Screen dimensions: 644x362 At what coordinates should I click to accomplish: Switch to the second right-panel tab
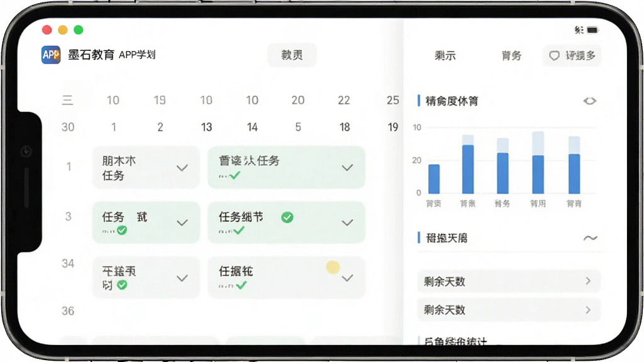[511, 55]
